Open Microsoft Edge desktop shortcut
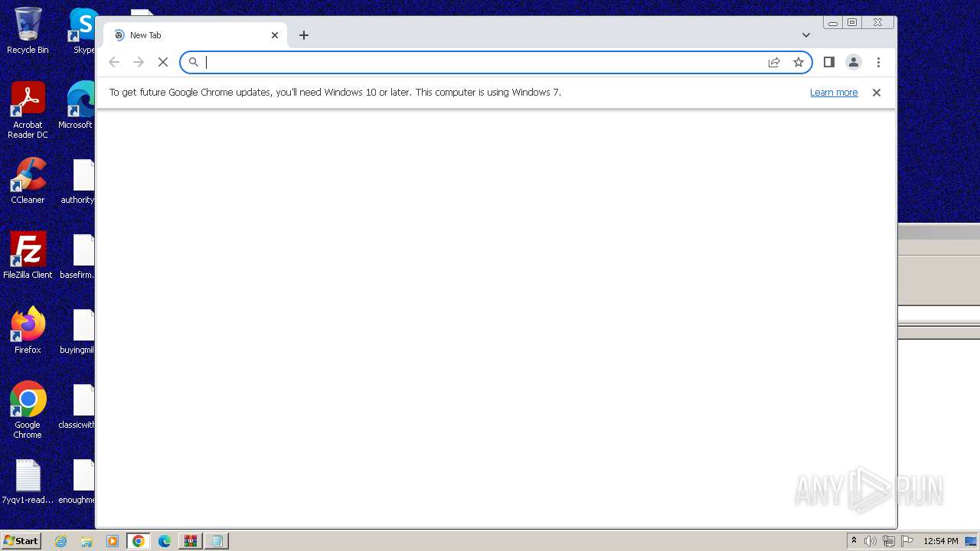980x551 pixels. pos(78,106)
